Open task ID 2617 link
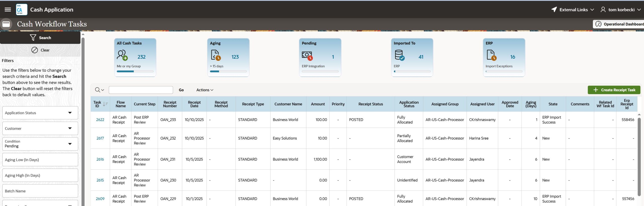Screen dimensions: 644x206 [100, 138]
